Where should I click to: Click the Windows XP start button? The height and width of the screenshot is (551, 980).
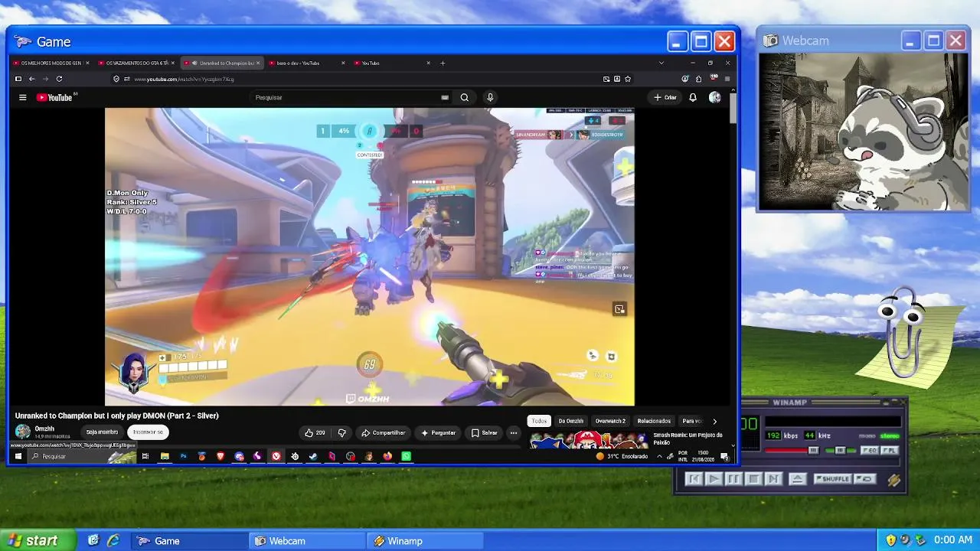[38, 540]
